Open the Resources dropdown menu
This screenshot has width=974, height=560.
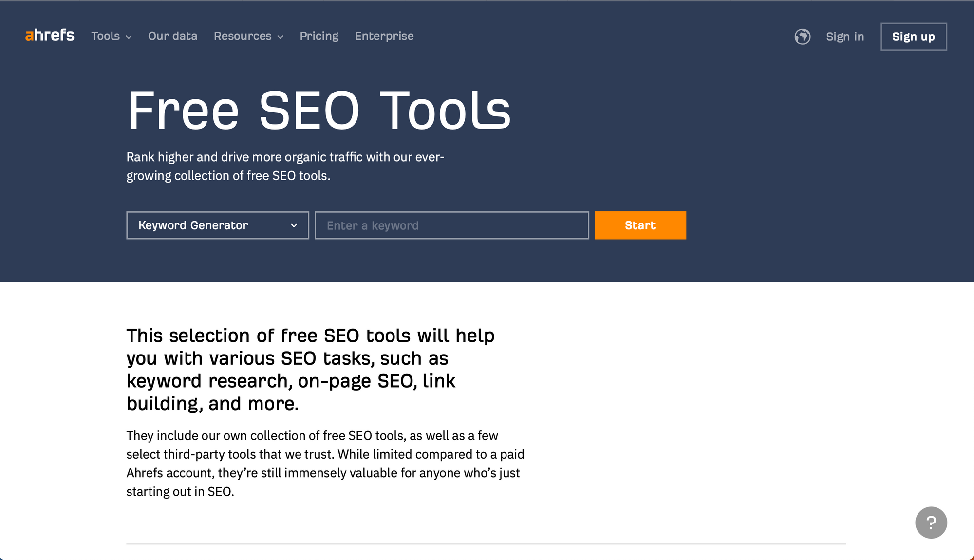(247, 36)
